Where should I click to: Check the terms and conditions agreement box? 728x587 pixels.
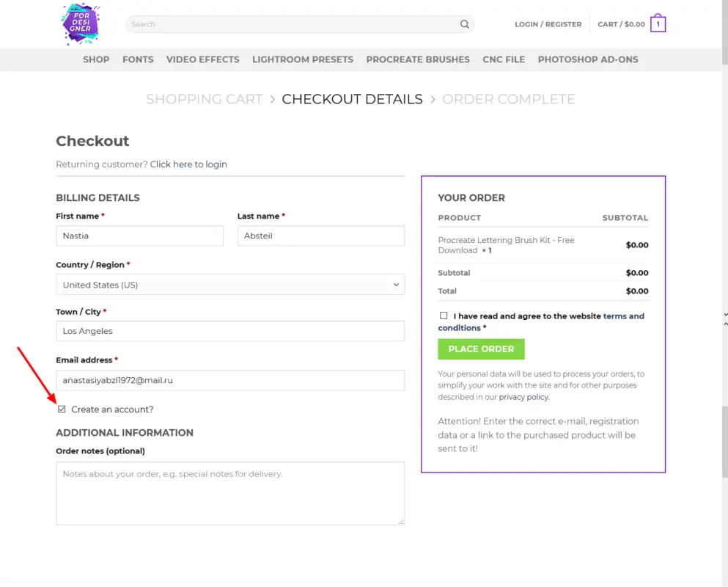click(x=444, y=316)
